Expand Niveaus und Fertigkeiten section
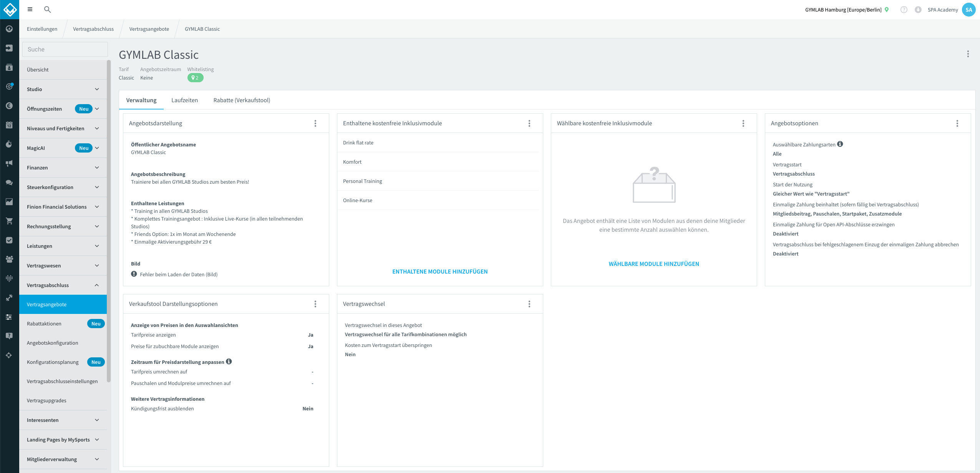Viewport: 980px width, 473px height. 63,128
